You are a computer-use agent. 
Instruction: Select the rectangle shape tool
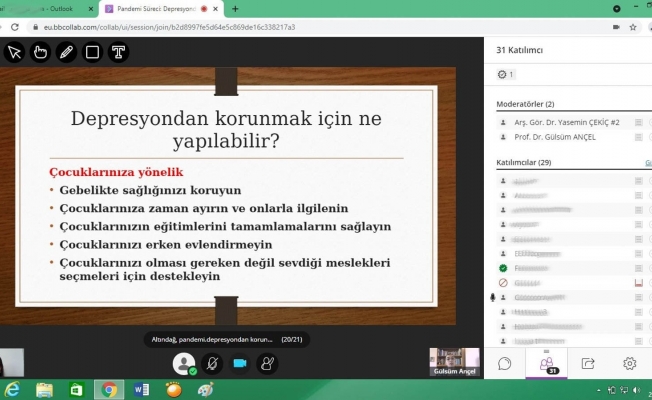point(92,52)
